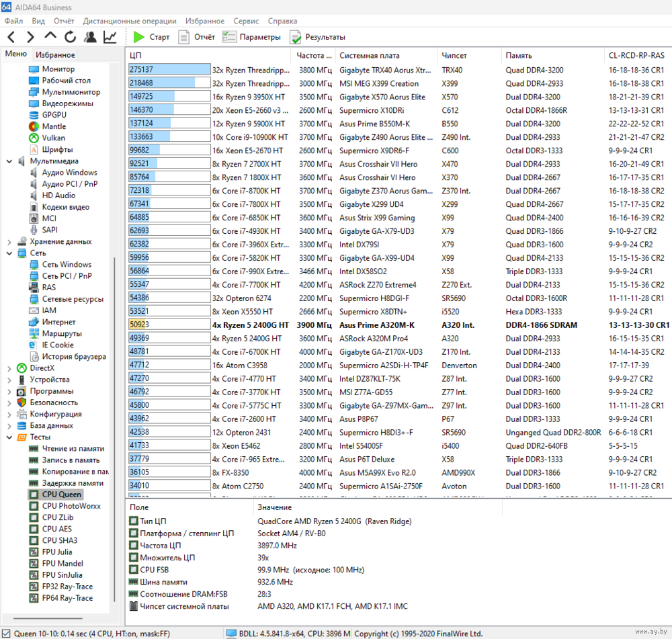672x639 pixels.
Task: Expand the DirectX tree node
Action: coord(9,368)
